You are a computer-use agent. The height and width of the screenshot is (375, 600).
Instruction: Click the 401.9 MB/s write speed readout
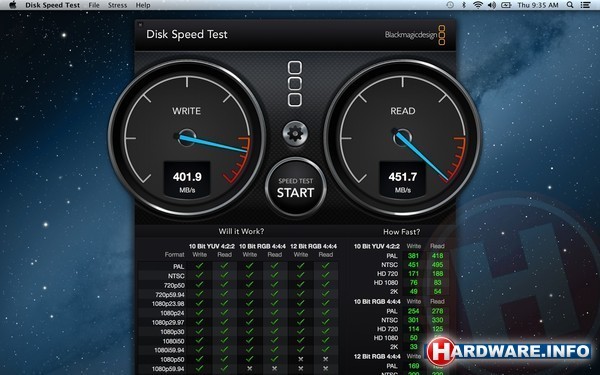point(187,180)
